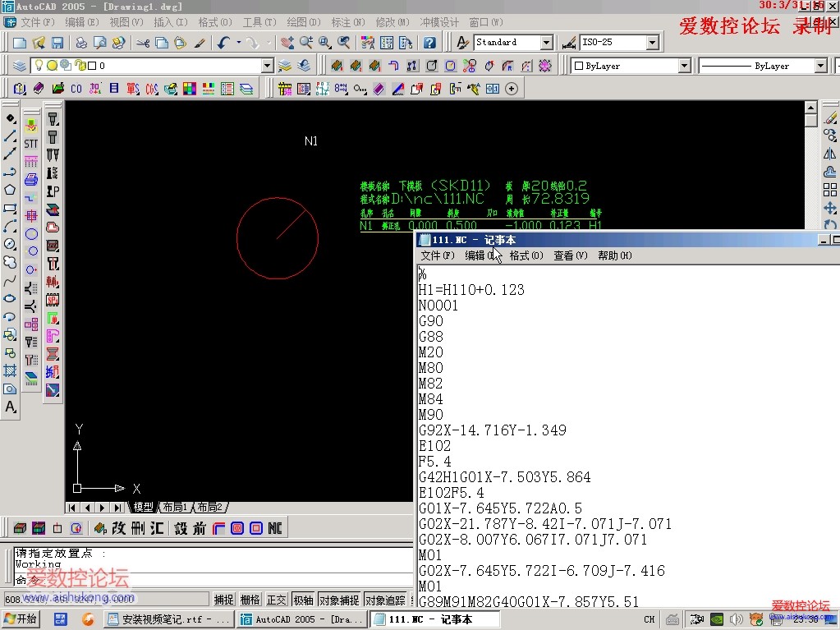Click the 前 button in bottom toolbar
The image size is (840, 630).
tap(199, 528)
